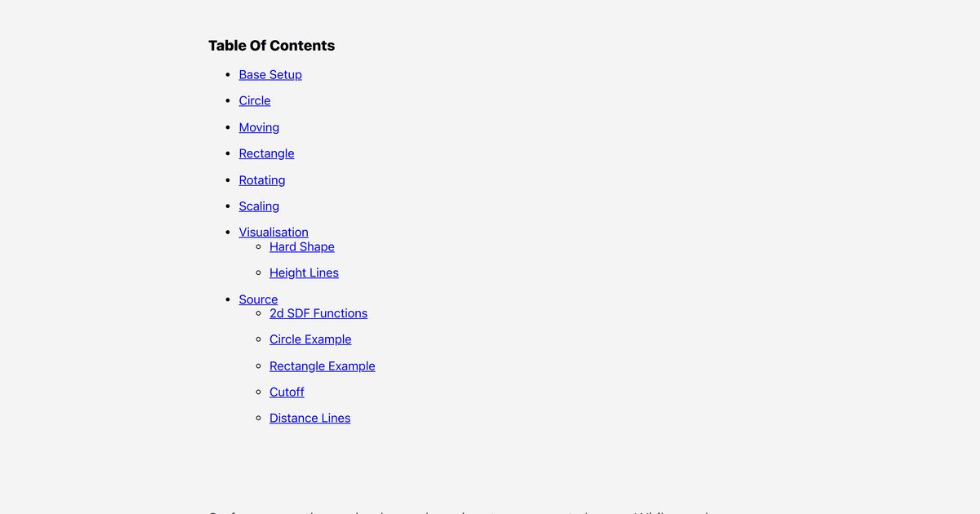Jump to Height Lines
Viewport: 980px width, 514px height.
click(304, 273)
